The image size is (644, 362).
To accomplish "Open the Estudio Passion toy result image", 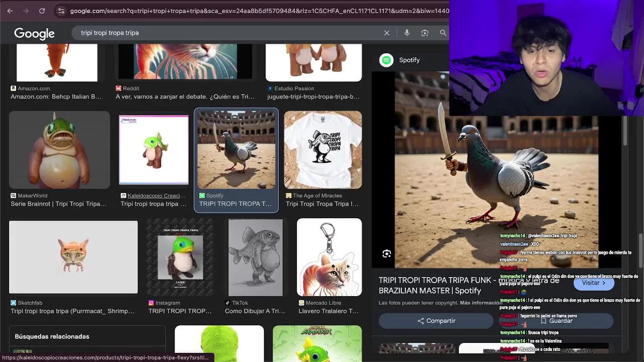I will [x=313, y=62].
